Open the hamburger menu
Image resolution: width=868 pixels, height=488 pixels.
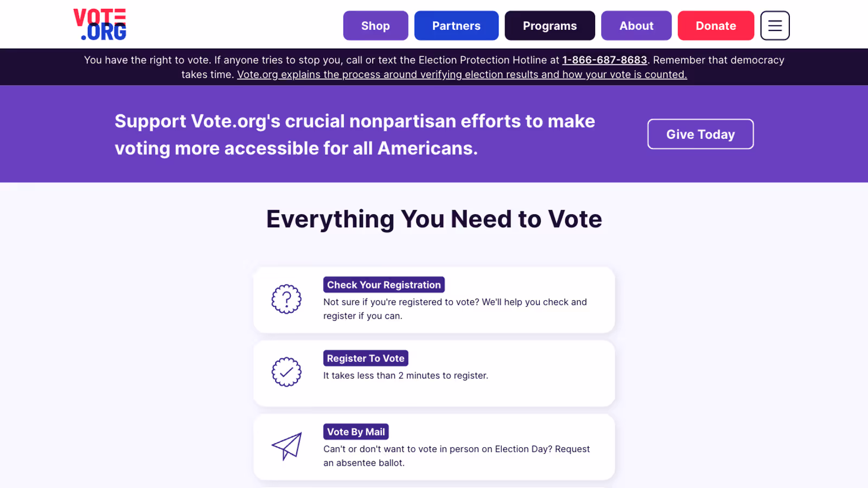coord(775,25)
